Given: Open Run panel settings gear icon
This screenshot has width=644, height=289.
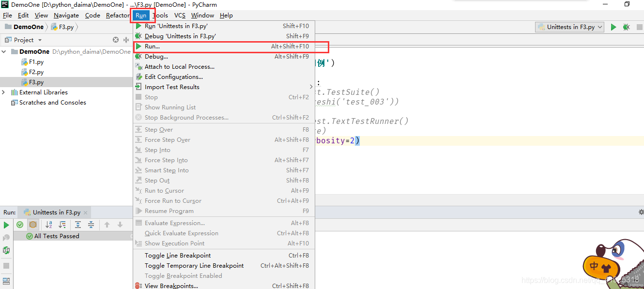Looking at the screenshot, I should 641,212.
